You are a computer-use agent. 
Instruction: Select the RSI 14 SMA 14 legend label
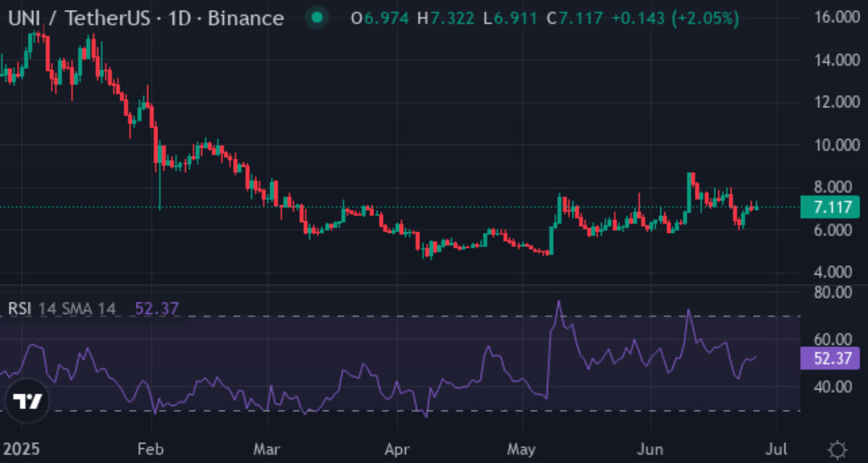(x=62, y=309)
